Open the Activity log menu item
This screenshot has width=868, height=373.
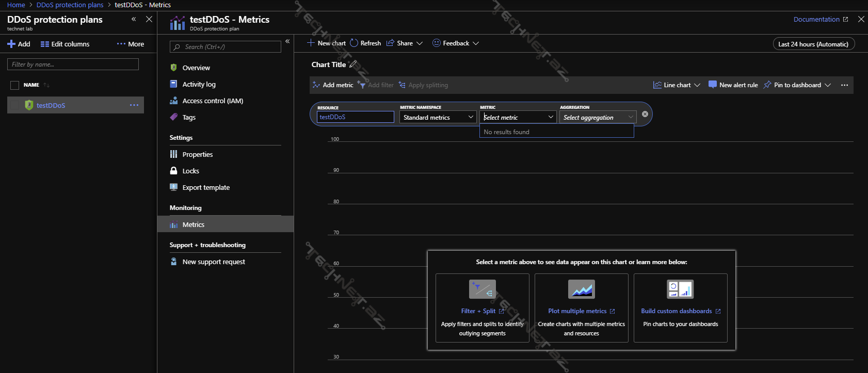click(x=199, y=85)
